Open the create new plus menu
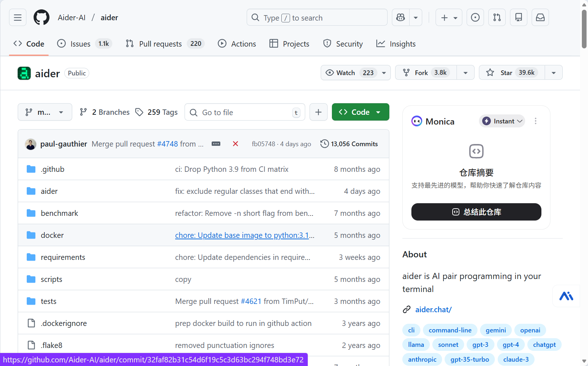Viewport: 588px width, 366px height. [x=449, y=17]
